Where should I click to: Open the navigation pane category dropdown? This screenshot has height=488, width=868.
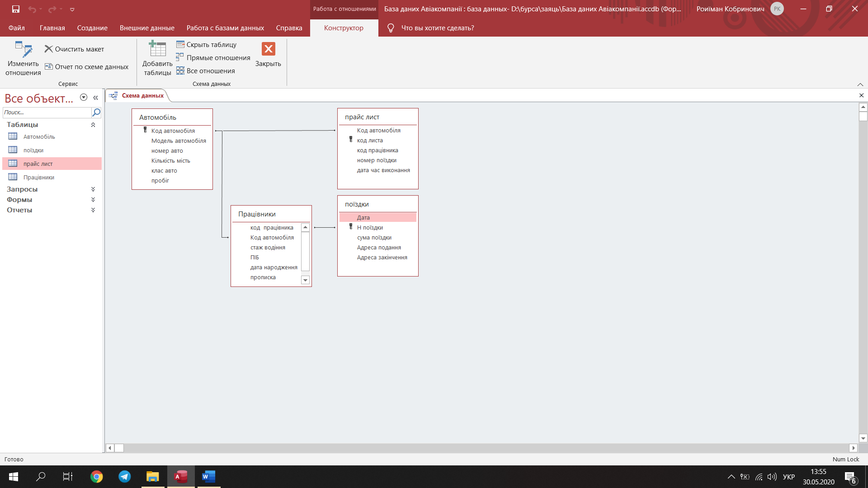pyautogui.click(x=84, y=98)
